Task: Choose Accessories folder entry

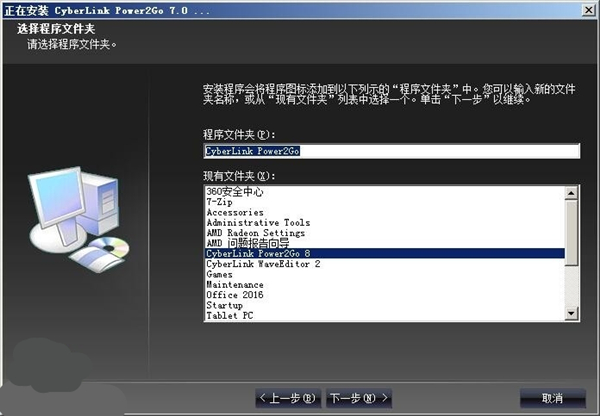Action: point(385,212)
